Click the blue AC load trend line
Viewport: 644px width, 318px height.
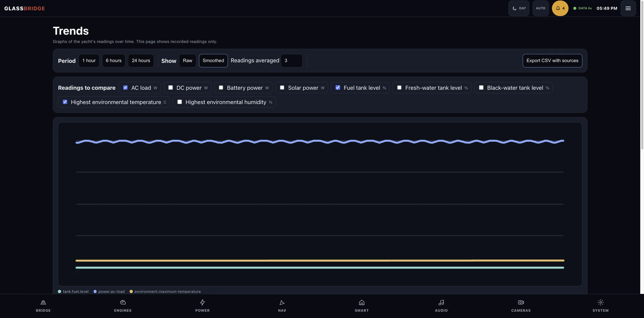[320, 142]
